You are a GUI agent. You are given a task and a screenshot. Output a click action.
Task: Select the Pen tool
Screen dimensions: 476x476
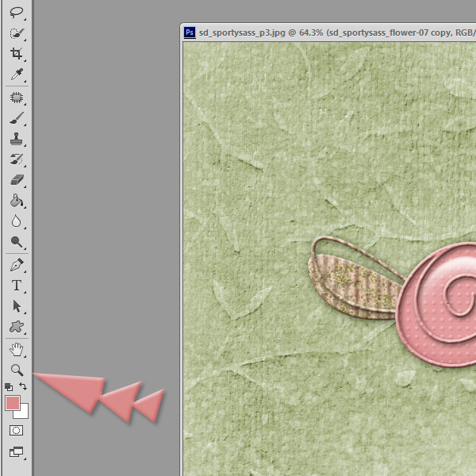[17, 265]
